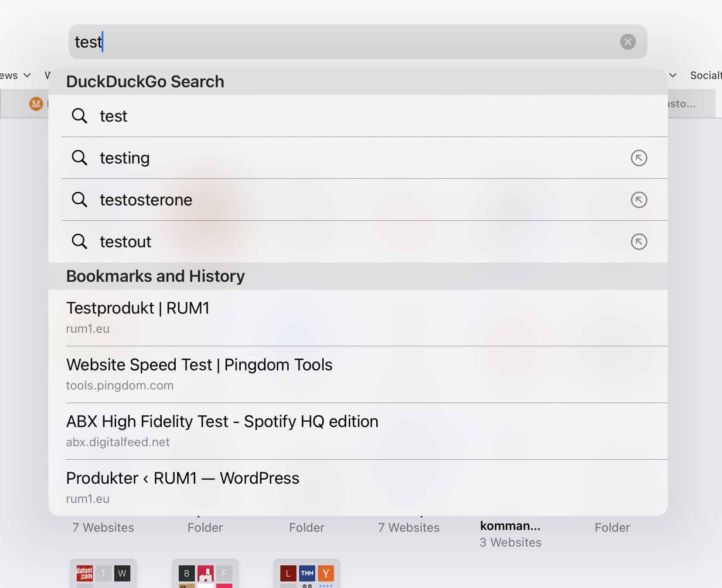Open ABX High Fidelity Test Spotify result

(358, 431)
